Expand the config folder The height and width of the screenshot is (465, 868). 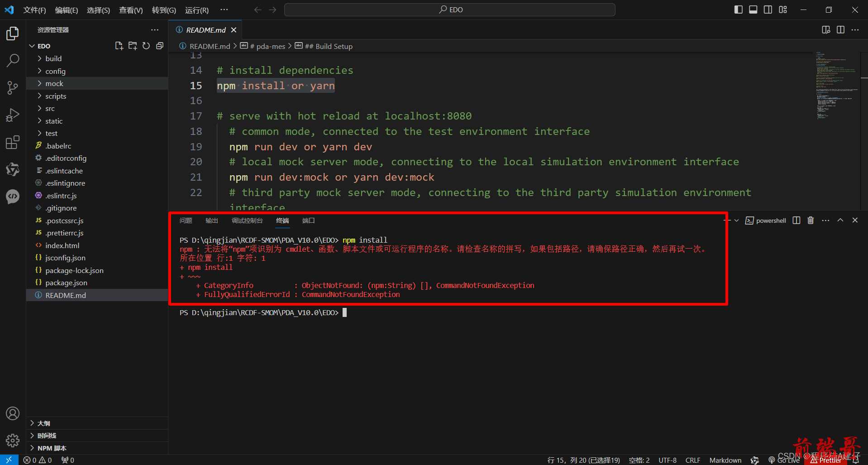(97, 71)
